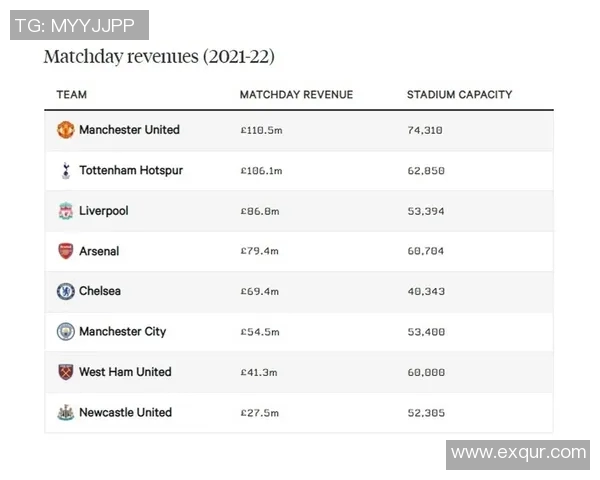The width and height of the screenshot is (600, 480).
Task: Click the Matchday revenues (2021-22) title
Action: pyautogui.click(x=159, y=56)
